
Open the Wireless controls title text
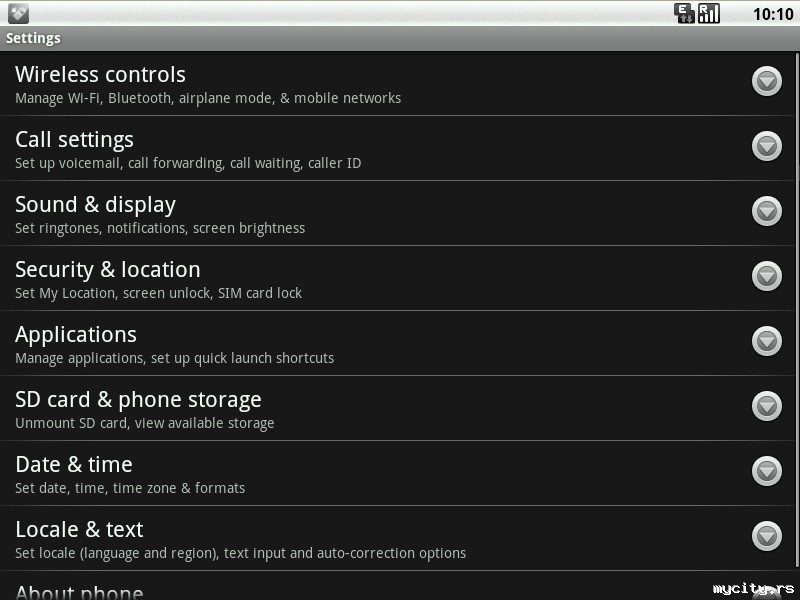click(100, 75)
